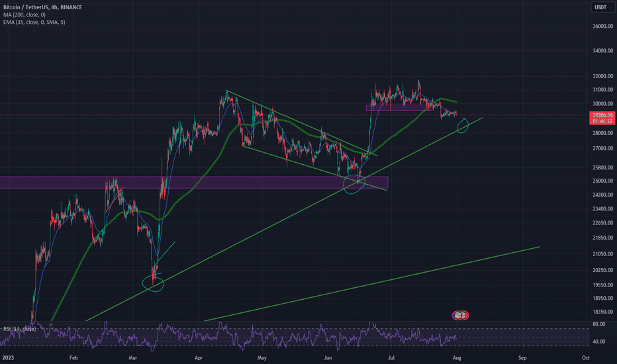Click the Mar label on time axis
The image size is (617, 364).
click(133, 357)
